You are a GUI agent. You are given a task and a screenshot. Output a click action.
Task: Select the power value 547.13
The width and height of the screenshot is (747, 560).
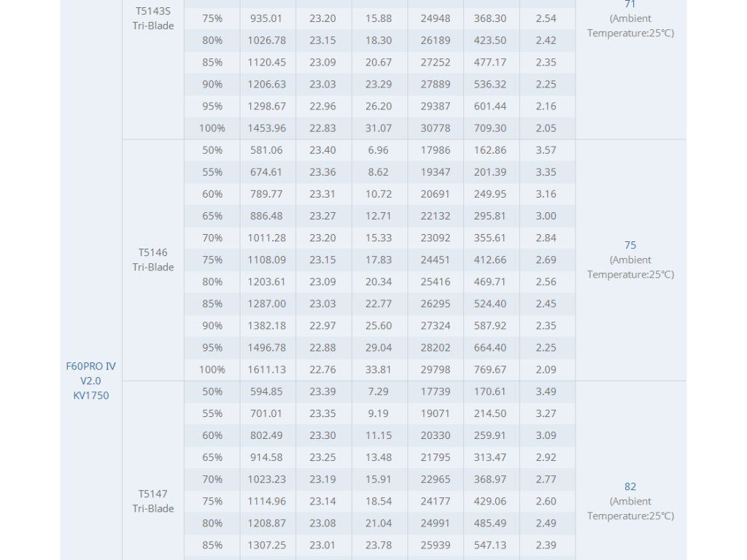pos(490,545)
